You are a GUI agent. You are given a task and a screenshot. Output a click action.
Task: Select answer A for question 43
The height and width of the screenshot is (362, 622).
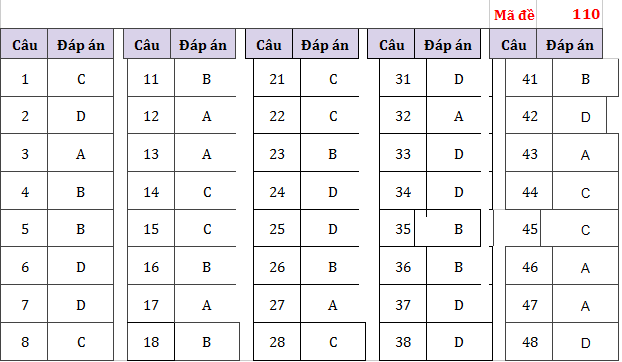click(x=586, y=153)
